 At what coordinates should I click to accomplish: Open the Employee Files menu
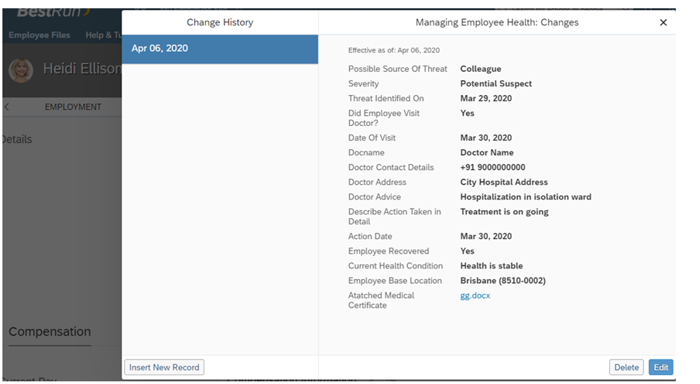click(x=39, y=35)
